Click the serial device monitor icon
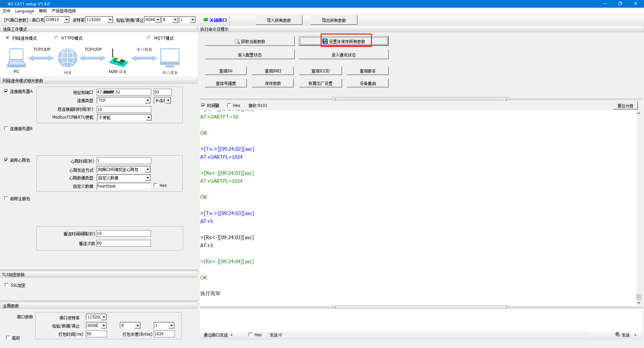This screenshot has width=644, height=348. tap(170, 58)
